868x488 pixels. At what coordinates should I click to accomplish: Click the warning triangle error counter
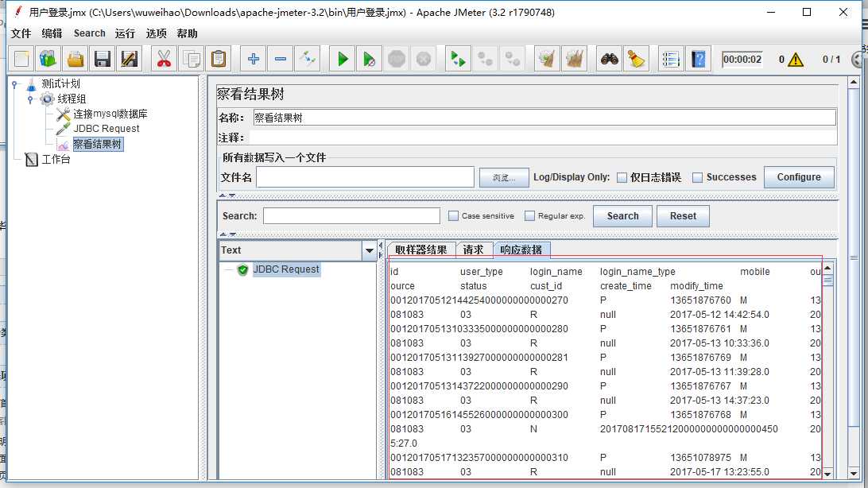(x=796, y=59)
